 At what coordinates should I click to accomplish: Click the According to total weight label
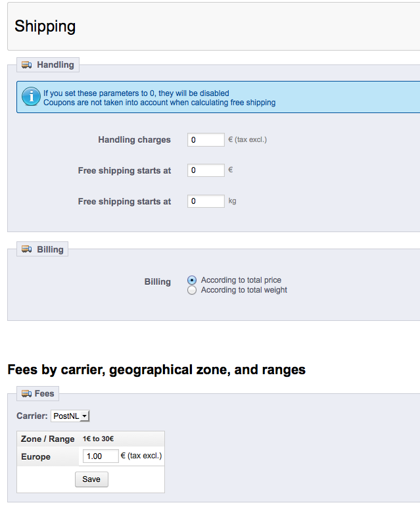tap(244, 290)
